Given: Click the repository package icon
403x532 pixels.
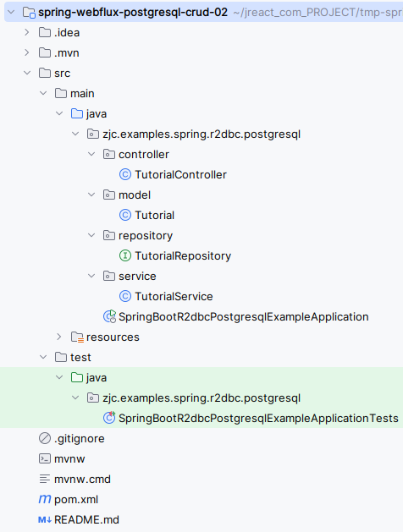Looking at the screenshot, I should [108, 235].
